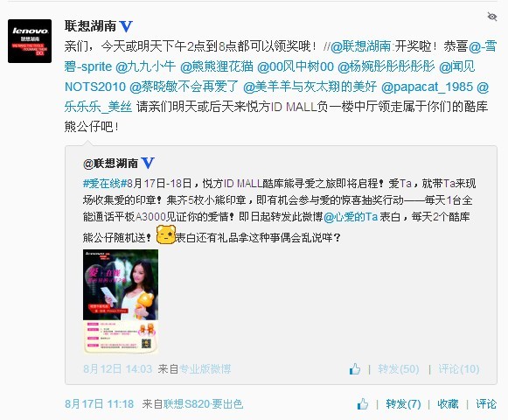Like the quoted post with its thumbs-up icon
Image resolution: width=508 pixels, height=420 pixels.
(355, 369)
